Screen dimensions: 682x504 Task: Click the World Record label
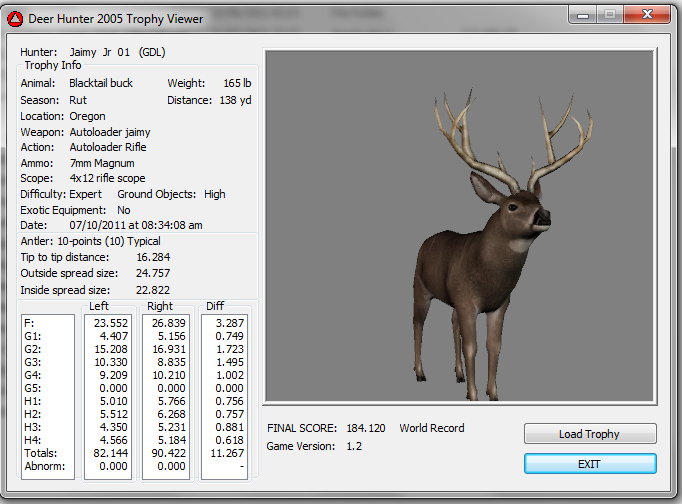coord(432,428)
